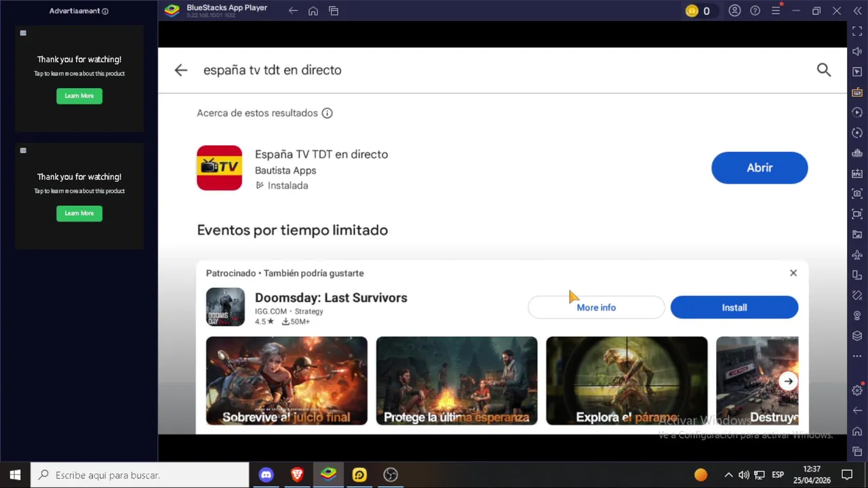Click the ESP language indicator in the taskbar
This screenshot has height=488, width=868.
point(778,475)
